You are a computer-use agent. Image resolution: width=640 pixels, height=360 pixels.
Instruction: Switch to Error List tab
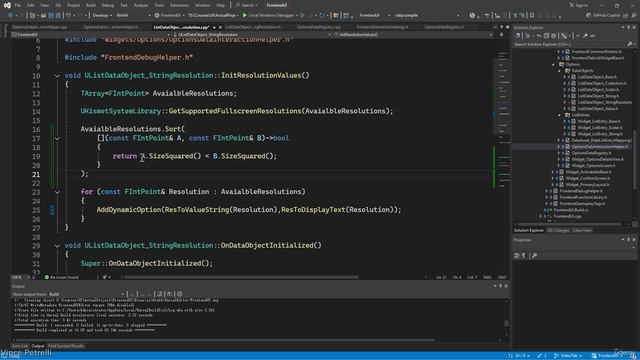20,346
